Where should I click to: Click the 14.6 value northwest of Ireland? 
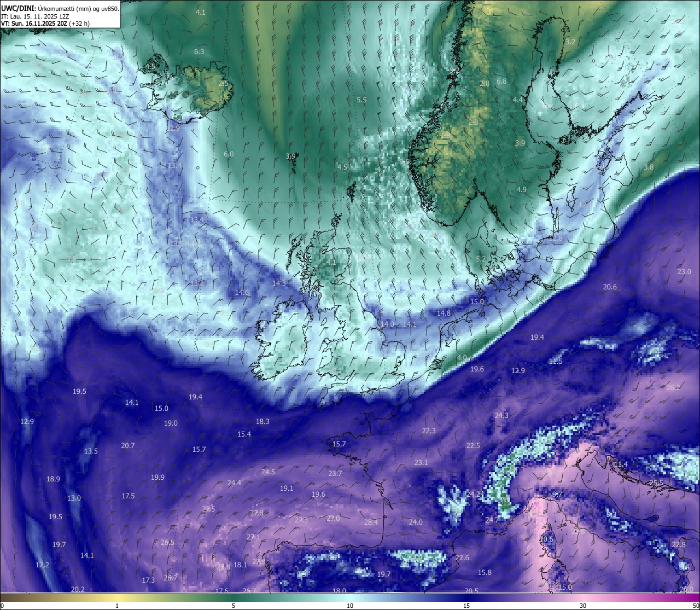[242, 292]
